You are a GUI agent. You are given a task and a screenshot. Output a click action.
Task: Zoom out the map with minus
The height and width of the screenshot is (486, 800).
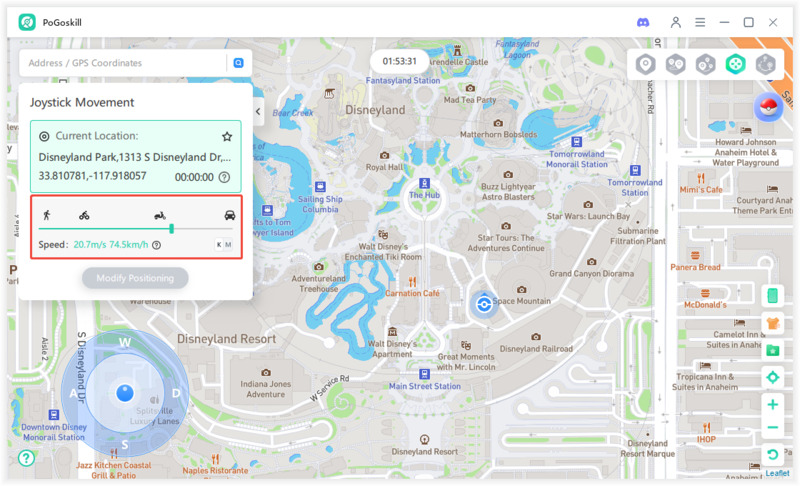point(772,427)
